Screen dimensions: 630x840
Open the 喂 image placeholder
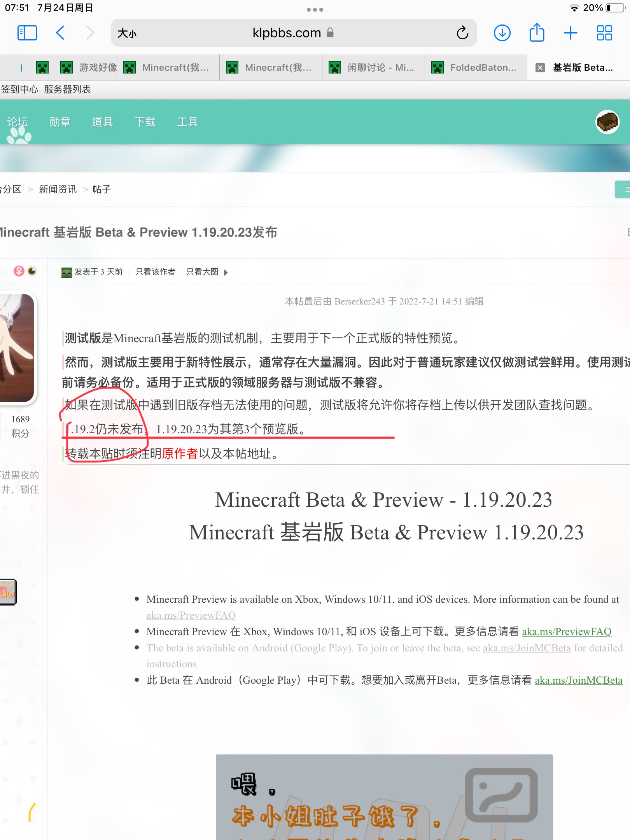(384, 797)
